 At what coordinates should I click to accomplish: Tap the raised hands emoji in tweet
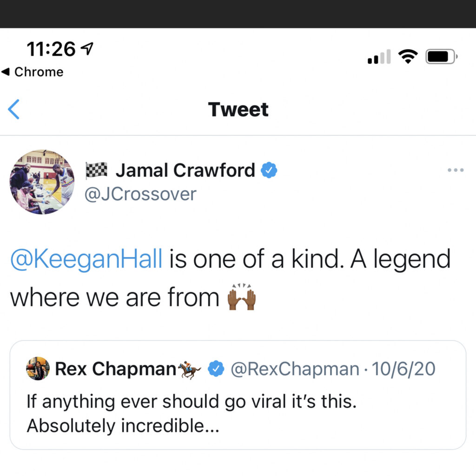(241, 298)
